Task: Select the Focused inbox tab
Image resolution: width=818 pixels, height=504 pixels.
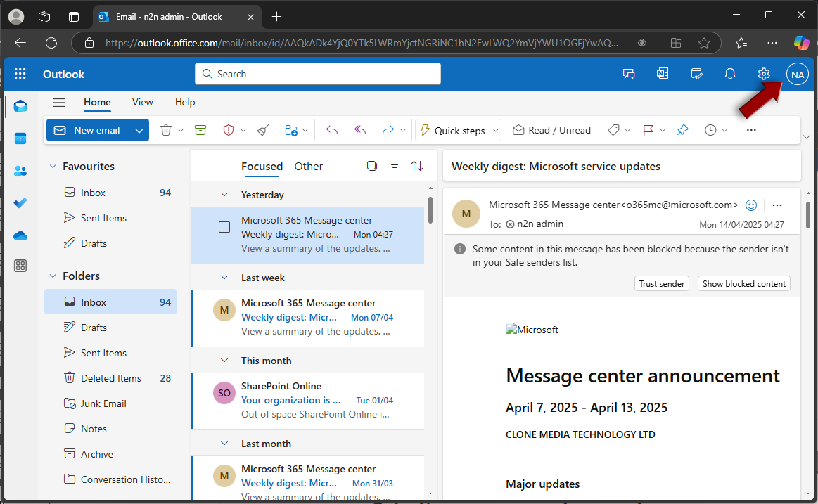Action: 262,167
